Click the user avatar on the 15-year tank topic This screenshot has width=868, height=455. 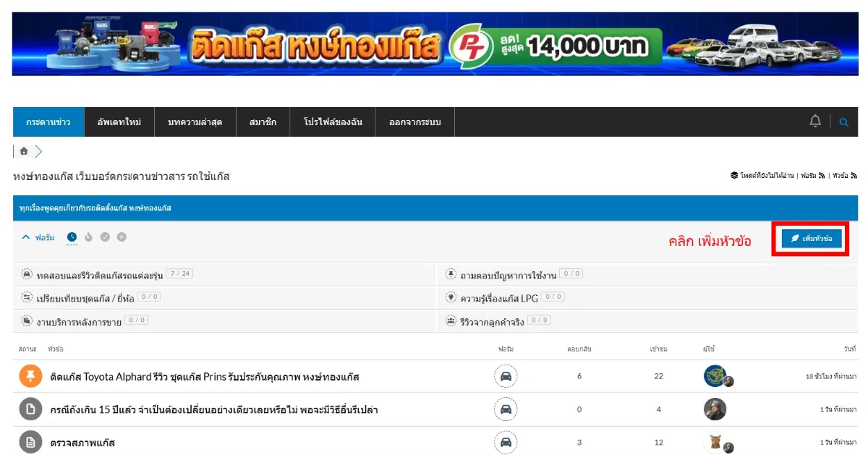click(715, 409)
